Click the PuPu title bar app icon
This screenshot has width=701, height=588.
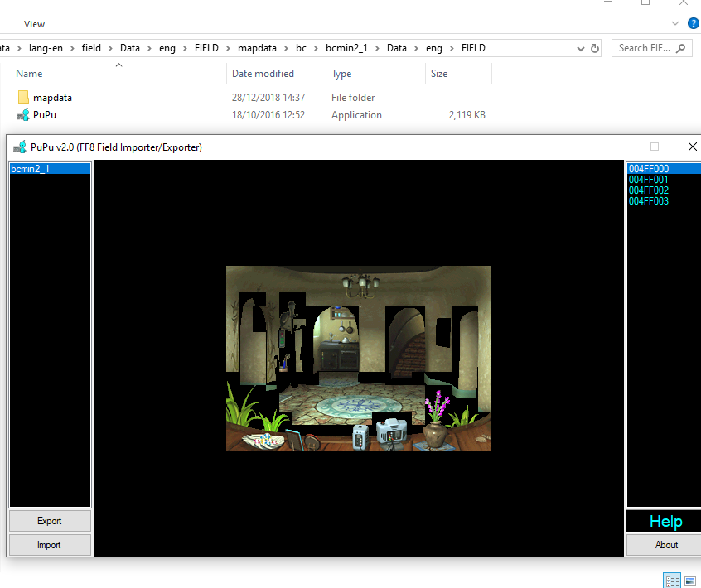pyautogui.click(x=20, y=147)
